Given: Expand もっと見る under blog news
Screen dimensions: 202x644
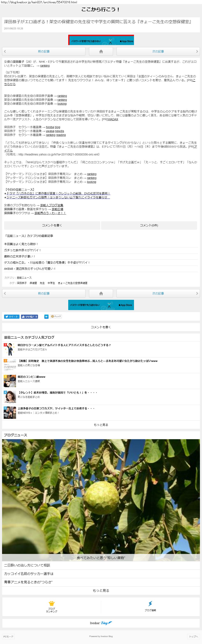Looking at the screenshot, I should (101, 590).
